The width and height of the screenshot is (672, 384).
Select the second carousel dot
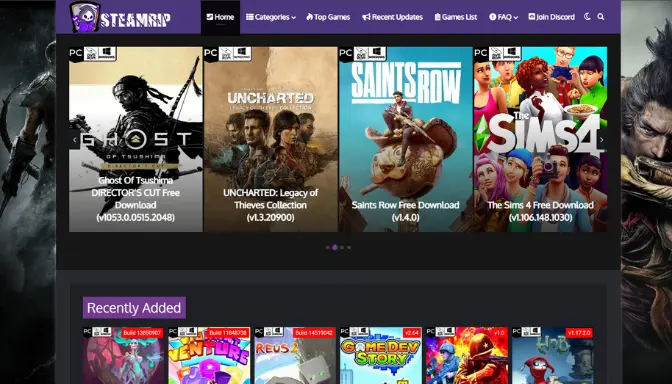pyautogui.click(x=335, y=247)
